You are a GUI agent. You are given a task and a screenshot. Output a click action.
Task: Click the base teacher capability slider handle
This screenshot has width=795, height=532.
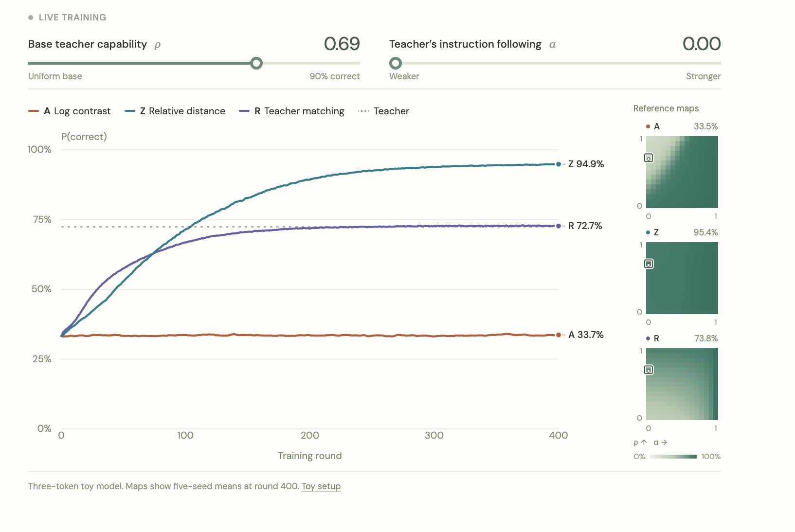pos(256,63)
